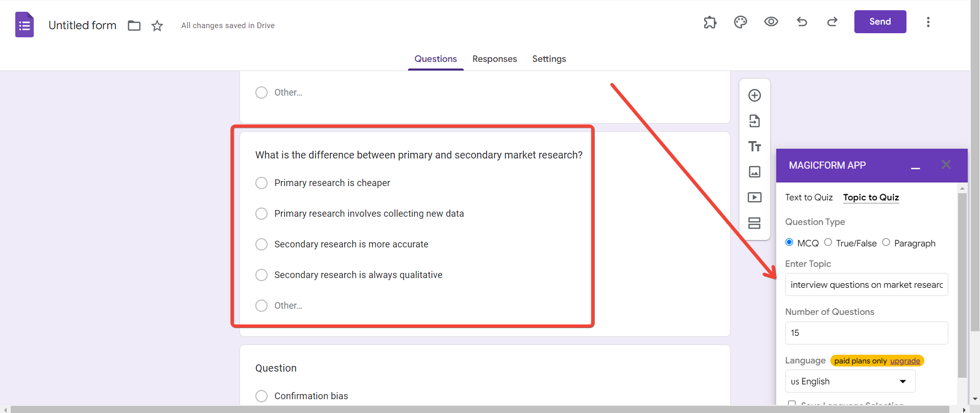Star the Untitled form
Image resolution: width=980 pixels, height=413 pixels.
pos(157,26)
